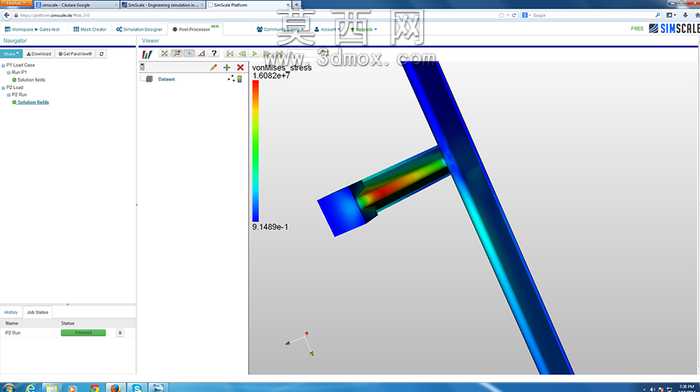Image resolution: width=700 pixels, height=392 pixels.
Task: Switch to the first browser tab about simscale Google search
Action: pos(76,4)
